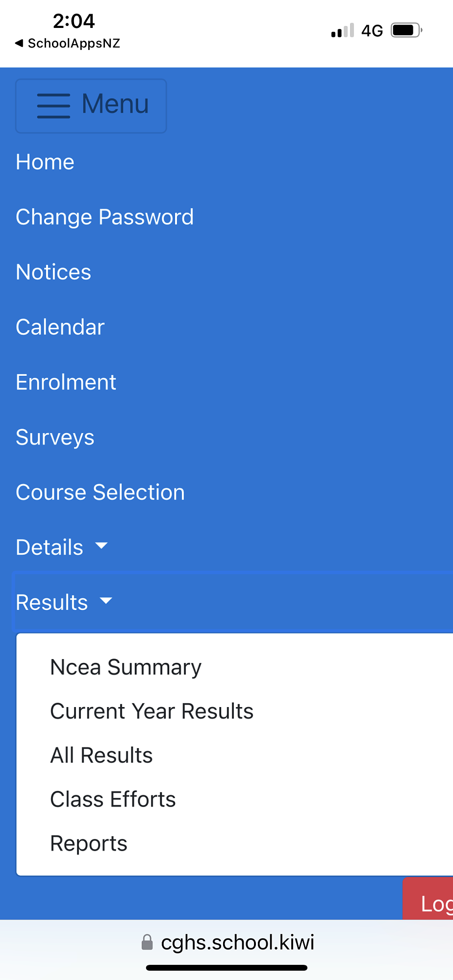The image size is (453, 980).
Task: Select Enrolment from the menu
Action: pyautogui.click(x=66, y=382)
